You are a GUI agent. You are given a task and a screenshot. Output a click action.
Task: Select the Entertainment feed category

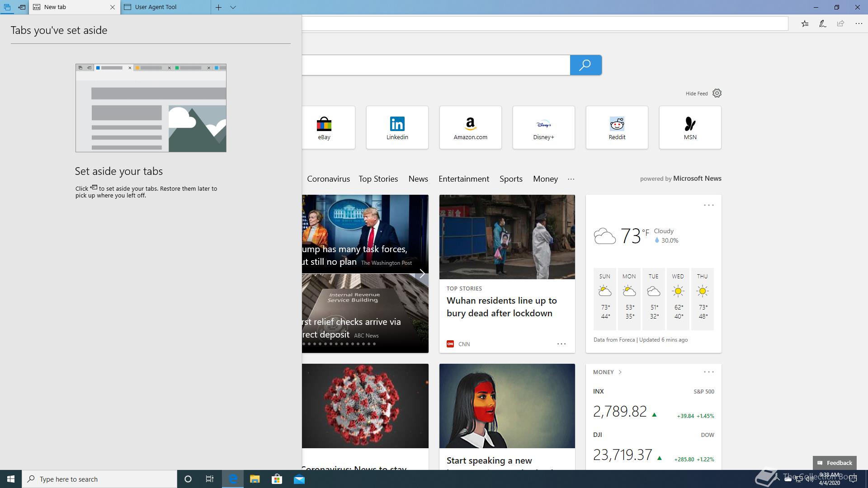(x=464, y=179)
